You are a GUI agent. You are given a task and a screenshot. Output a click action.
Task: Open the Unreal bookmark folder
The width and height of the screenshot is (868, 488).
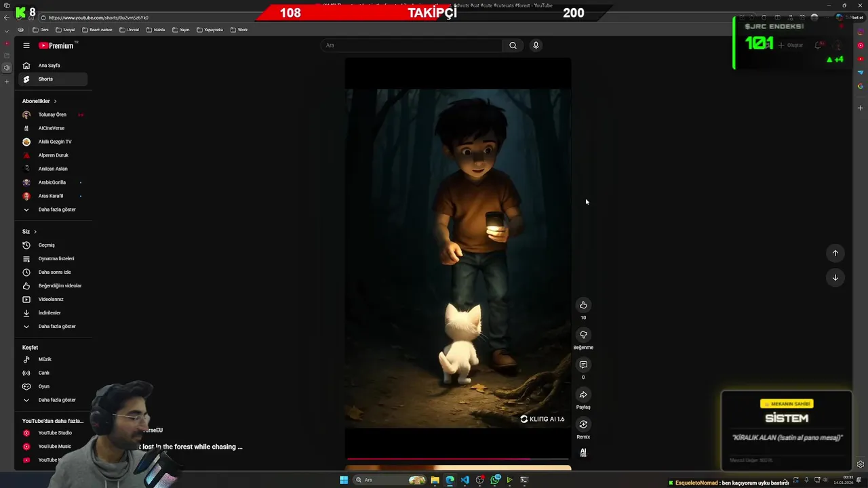[129, 30]
